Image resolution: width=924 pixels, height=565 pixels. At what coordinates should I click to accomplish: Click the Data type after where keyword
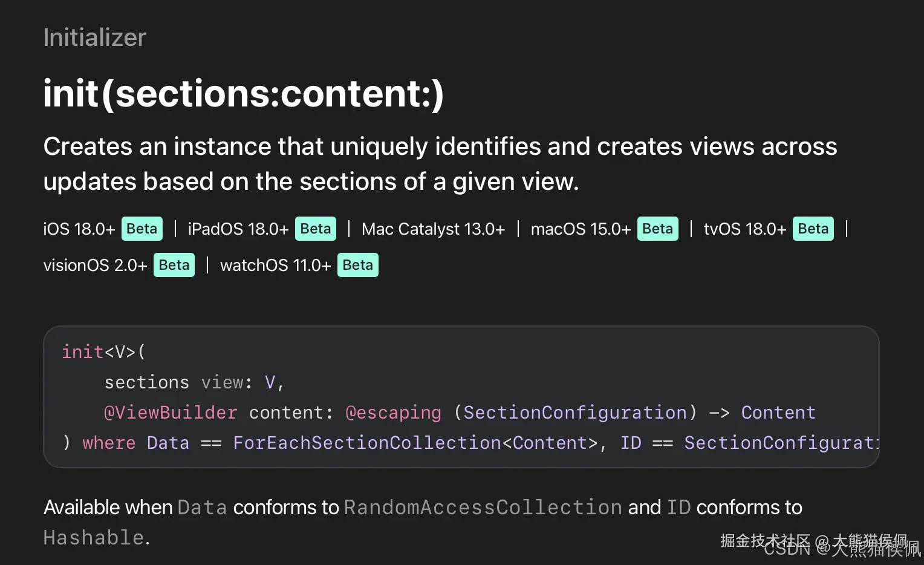[168, 443]
